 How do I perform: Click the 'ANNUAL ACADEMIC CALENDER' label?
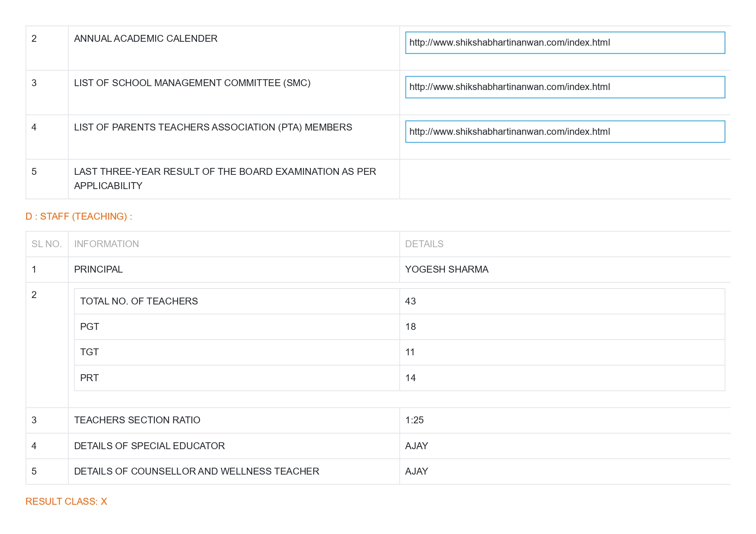(x=146, y=38)
